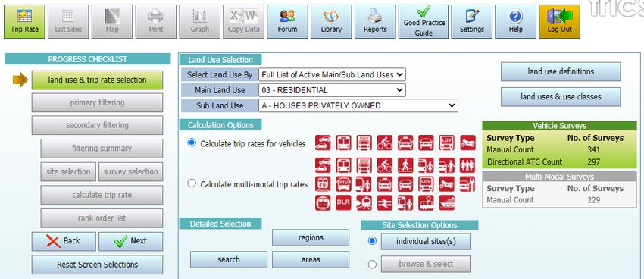
Task: Click the individual sites(s) button
Action: point(426,242)
